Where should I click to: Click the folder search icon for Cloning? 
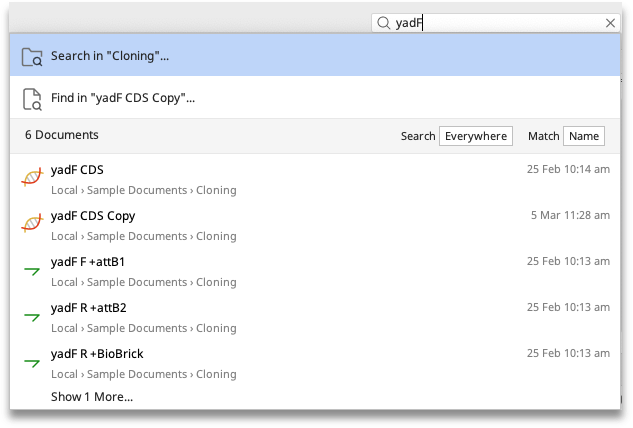[32, 56]
